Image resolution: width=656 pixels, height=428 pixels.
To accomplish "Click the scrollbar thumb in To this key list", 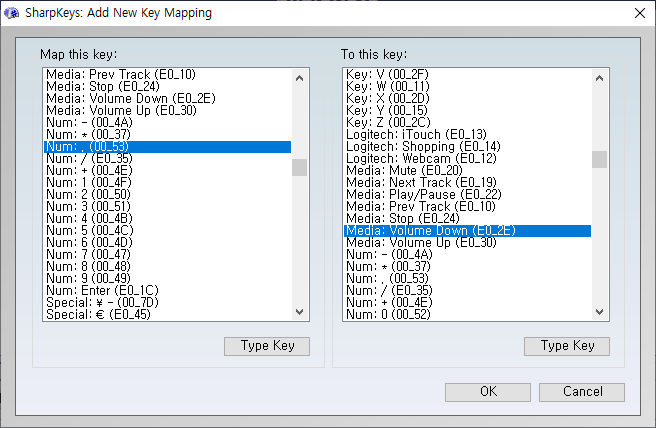I will tap(599, 159).
